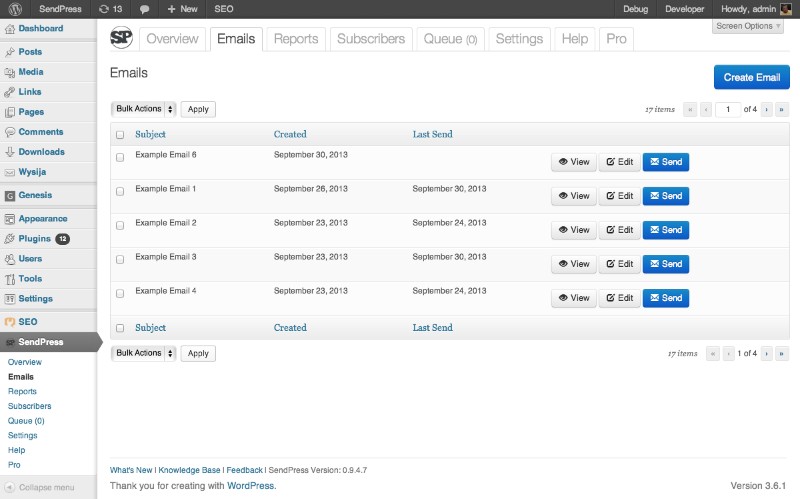Open the updates icon showing 13

pos(110,9)
